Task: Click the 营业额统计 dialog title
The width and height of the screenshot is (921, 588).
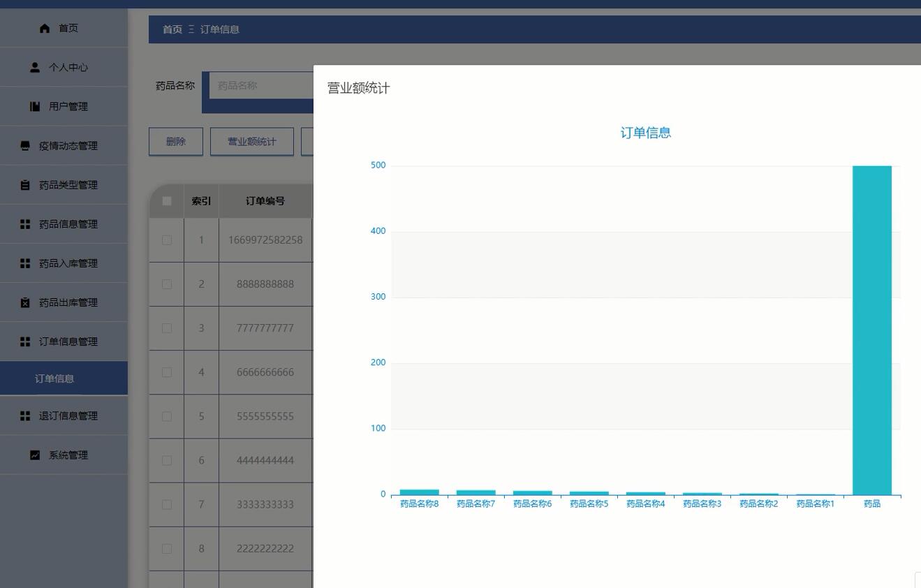Action: pyautogui.click(x=359, y=88)
